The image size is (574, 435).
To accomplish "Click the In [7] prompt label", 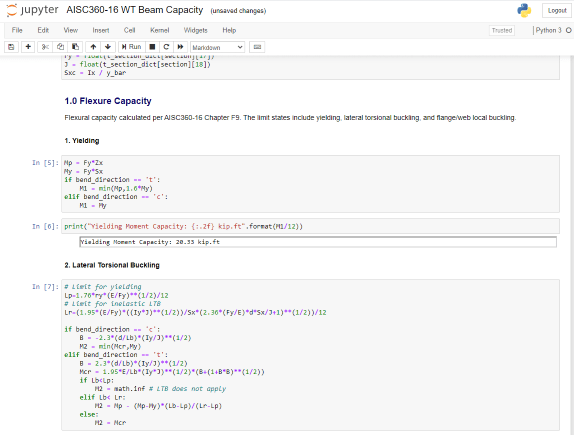I will coord(45,287).
